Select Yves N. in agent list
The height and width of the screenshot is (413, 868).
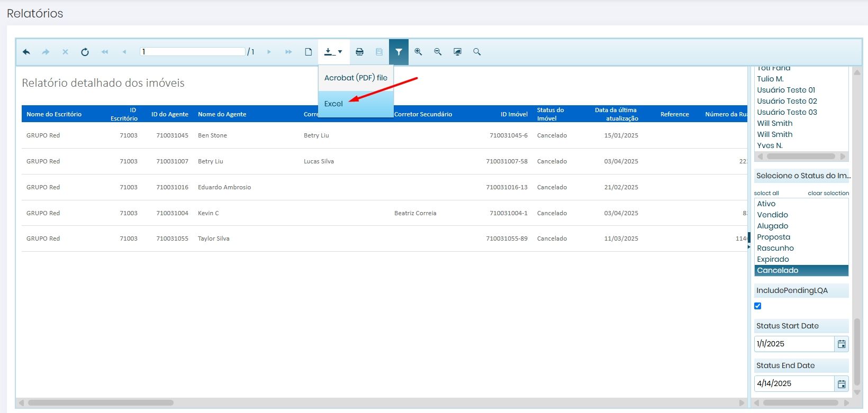tap(801, 145)
